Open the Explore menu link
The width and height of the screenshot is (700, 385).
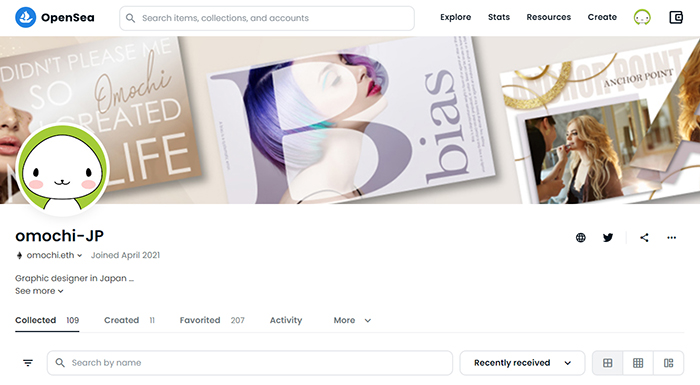pos(455,17)
